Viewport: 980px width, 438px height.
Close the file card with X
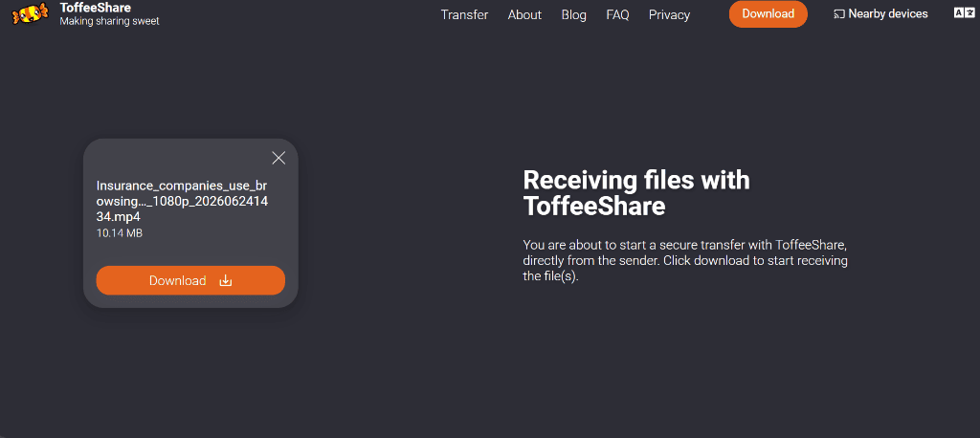(278, 158)
